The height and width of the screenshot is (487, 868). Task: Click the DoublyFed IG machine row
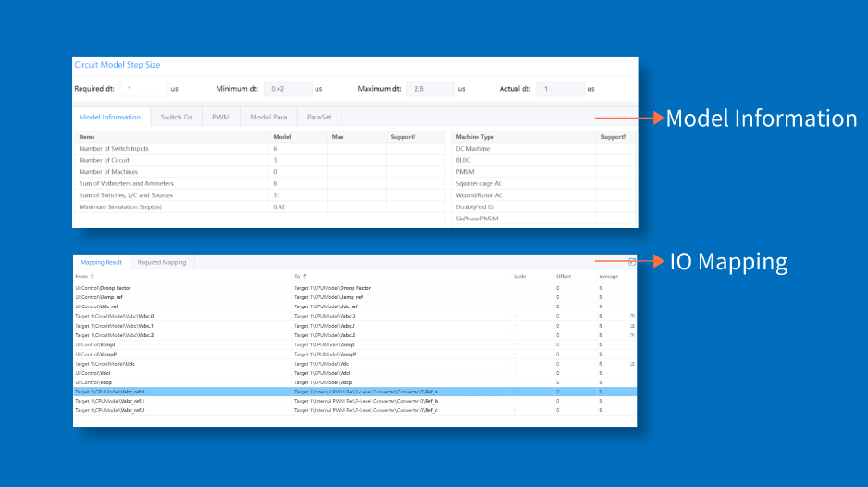click(x=543, y=206)
